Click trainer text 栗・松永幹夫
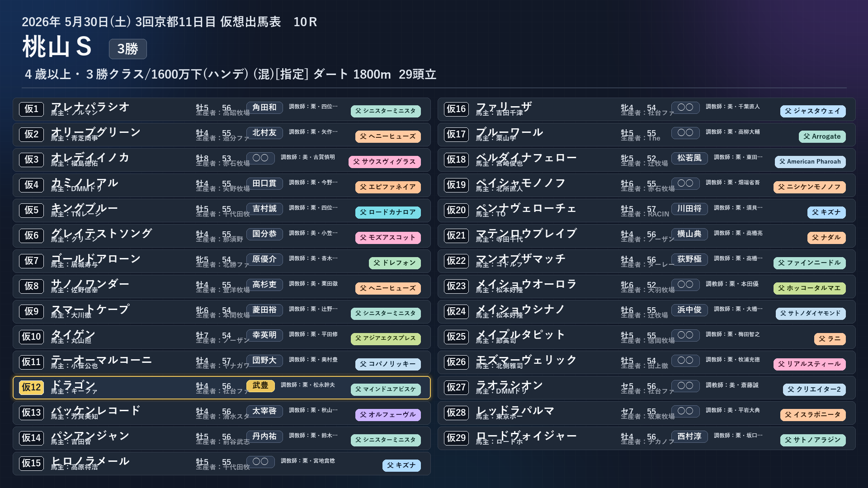The image size is (868, 488). tap(316, 385)
